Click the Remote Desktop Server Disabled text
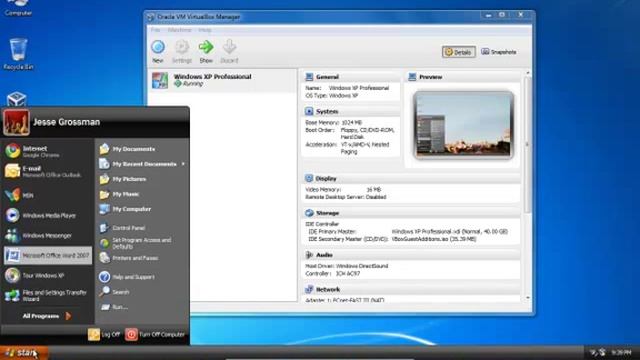 (x=345, y=197)
